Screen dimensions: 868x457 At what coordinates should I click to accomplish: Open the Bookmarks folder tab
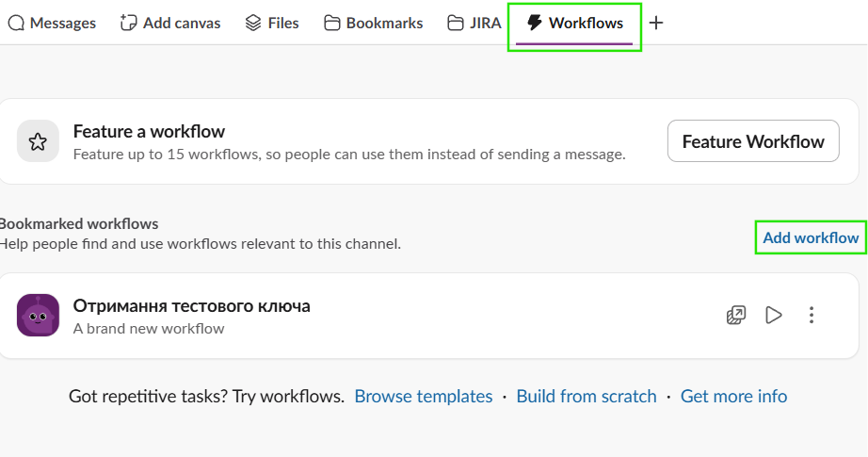374,24
